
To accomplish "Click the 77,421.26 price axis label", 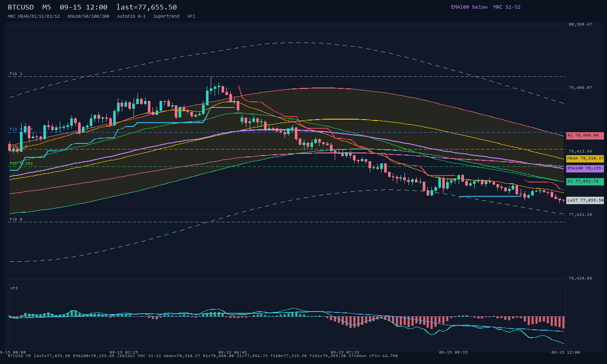I will [x=580, y=214].
